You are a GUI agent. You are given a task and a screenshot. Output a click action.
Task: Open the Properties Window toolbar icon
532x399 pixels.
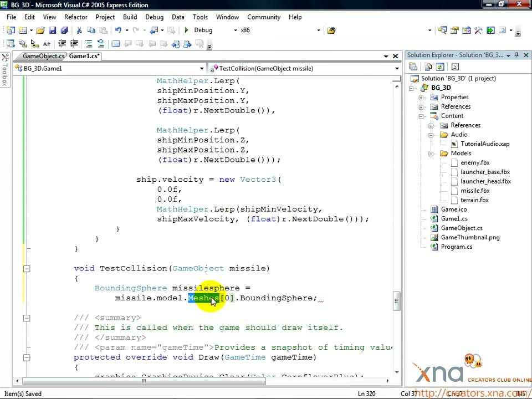[454, 30]
